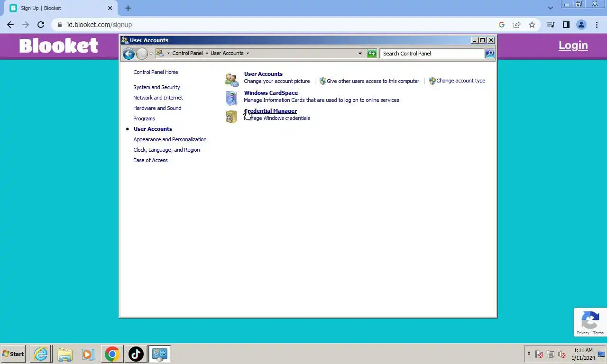Click the Action Center flag tray icon
Viewport: 607px width, 364px height.
coord(539,354)
